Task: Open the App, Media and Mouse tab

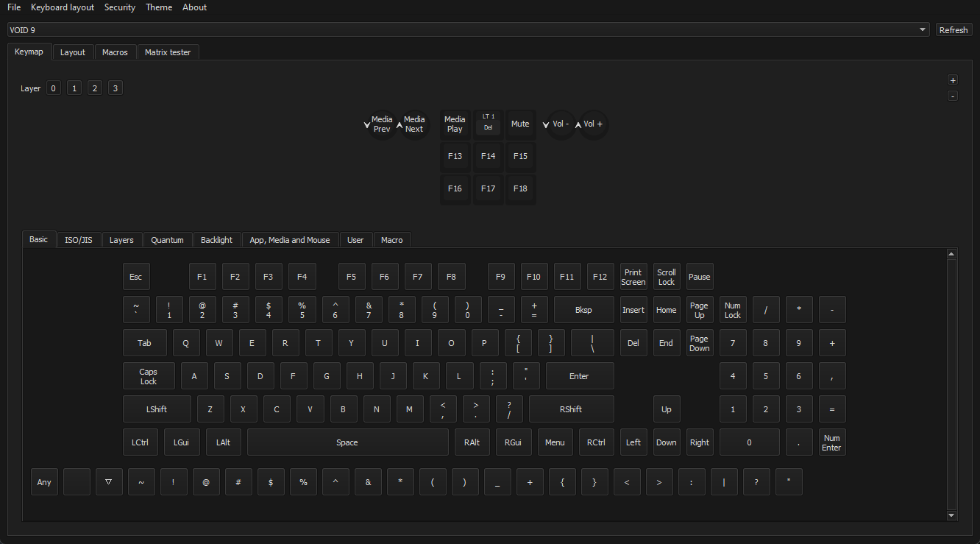Action: click(290, 240)
